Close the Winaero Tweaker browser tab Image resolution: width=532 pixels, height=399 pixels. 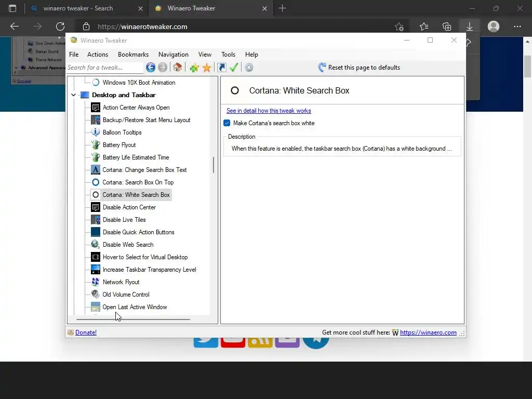tap(264, 8)
